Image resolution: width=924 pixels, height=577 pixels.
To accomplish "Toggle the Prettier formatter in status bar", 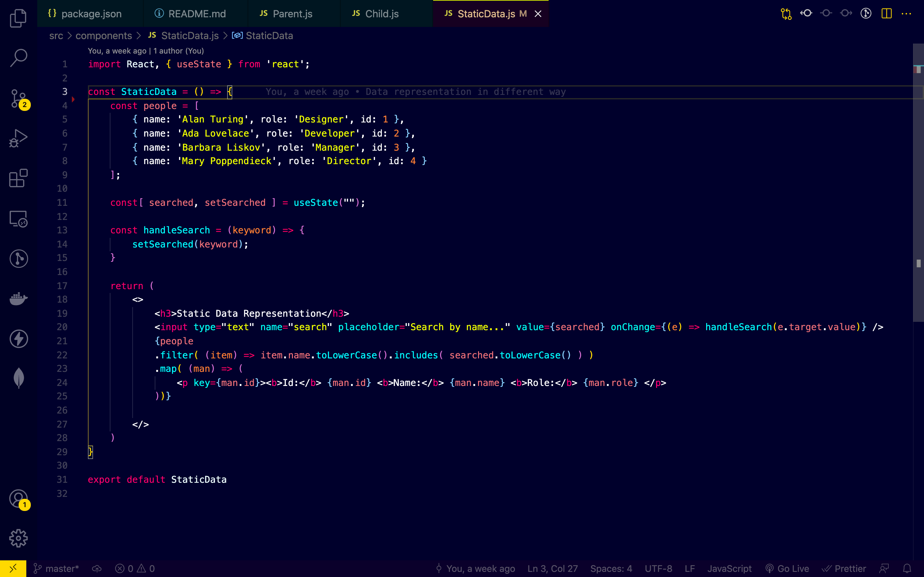I will coord(844,569).
